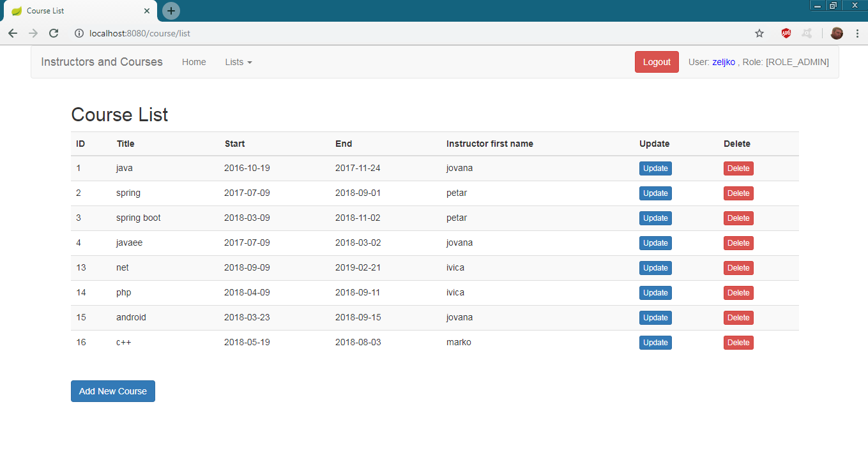Image resolution: width=868 pixels, height=462 pixels.
Task: Click Update for the android course
Action: pos(655,318)
